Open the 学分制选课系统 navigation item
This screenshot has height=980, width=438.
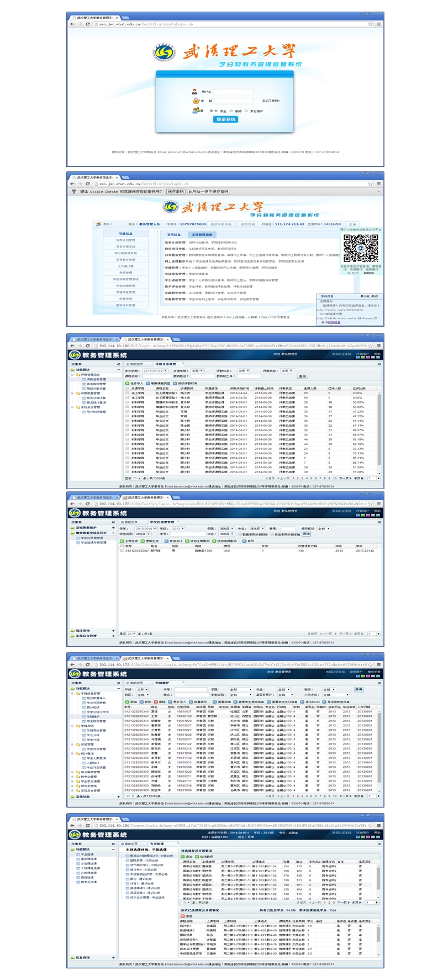coord(126,253)
